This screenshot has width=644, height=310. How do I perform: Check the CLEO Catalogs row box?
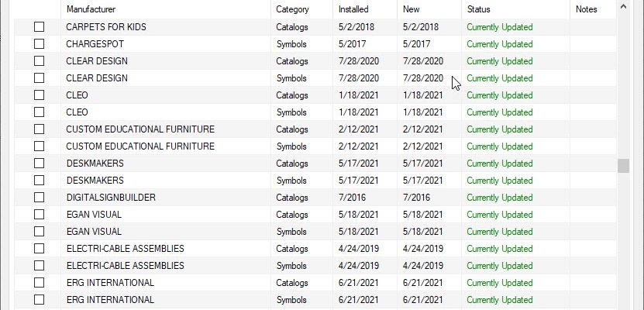click(x=39, y=95)
